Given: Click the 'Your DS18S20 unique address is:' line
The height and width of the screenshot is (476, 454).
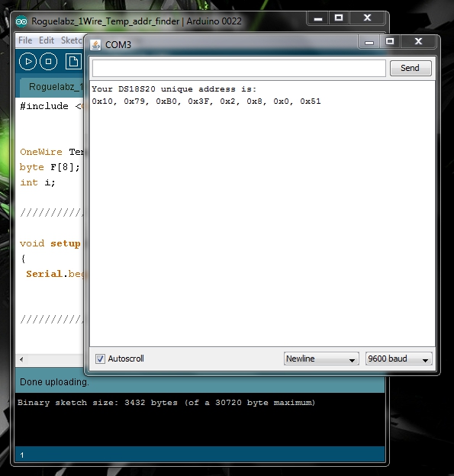Looking at the screenshot, I should (174, 89).
